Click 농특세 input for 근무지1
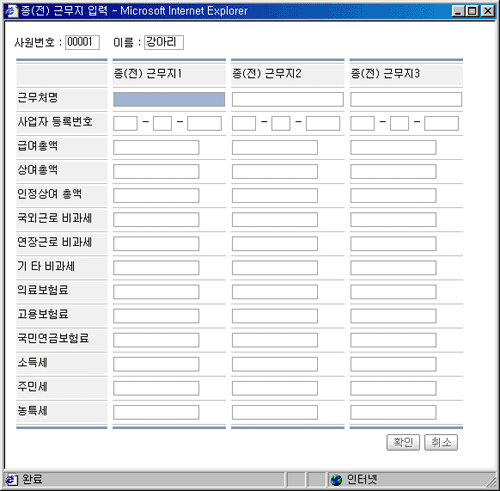The width and height of the screenshot is (500, 491). coord(156,412)
